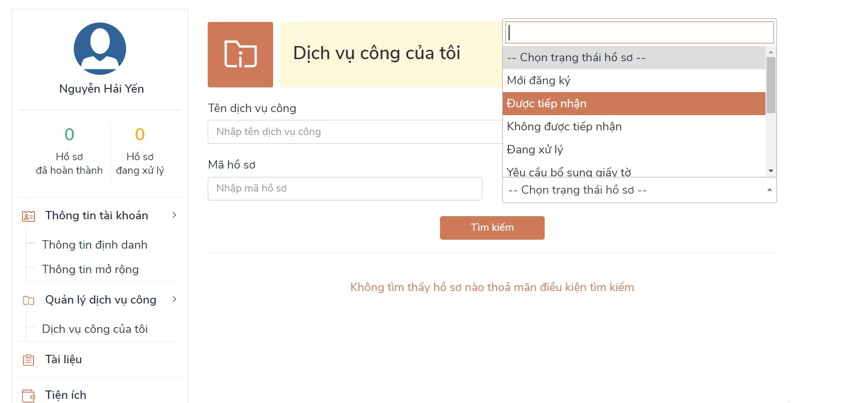
Task: Click the dropdown list scroll down arrow
Action: point(771,171)
